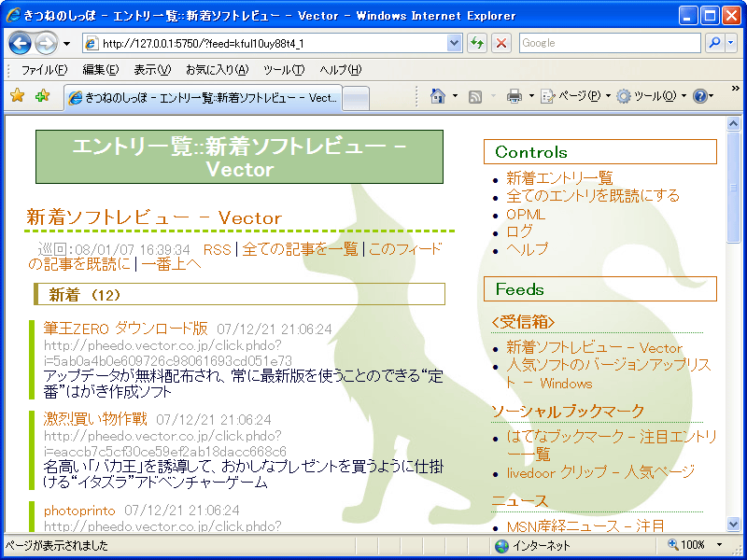The width and height of the screenshot is (747, 560).
Task: Open the ログ link under Controls
Action: pyautogui.click(x=519, y=231)
